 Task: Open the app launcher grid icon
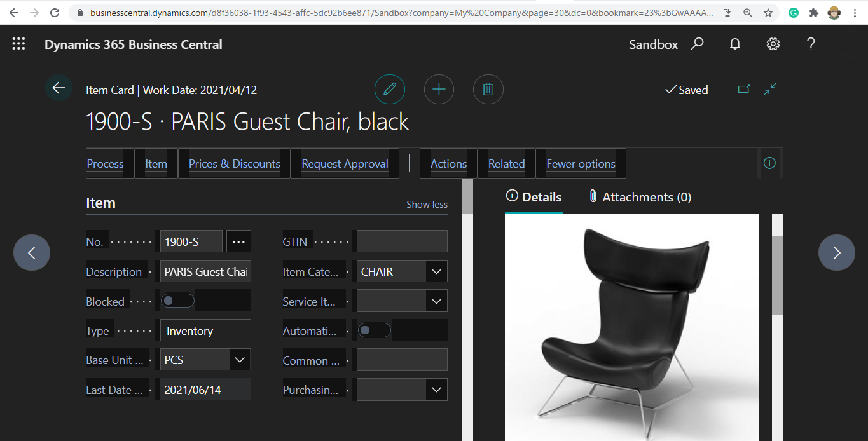18,44
